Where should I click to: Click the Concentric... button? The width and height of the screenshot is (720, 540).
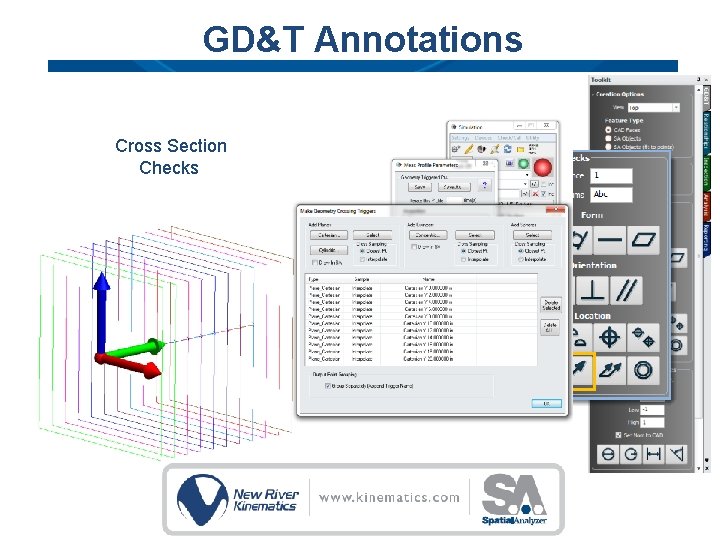[x=428, y=235]
